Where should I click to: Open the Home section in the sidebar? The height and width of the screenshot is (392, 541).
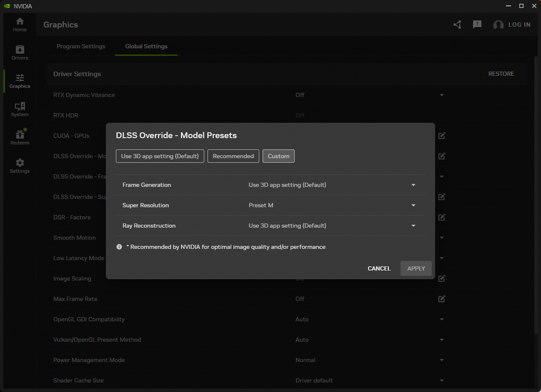[19, 25]
